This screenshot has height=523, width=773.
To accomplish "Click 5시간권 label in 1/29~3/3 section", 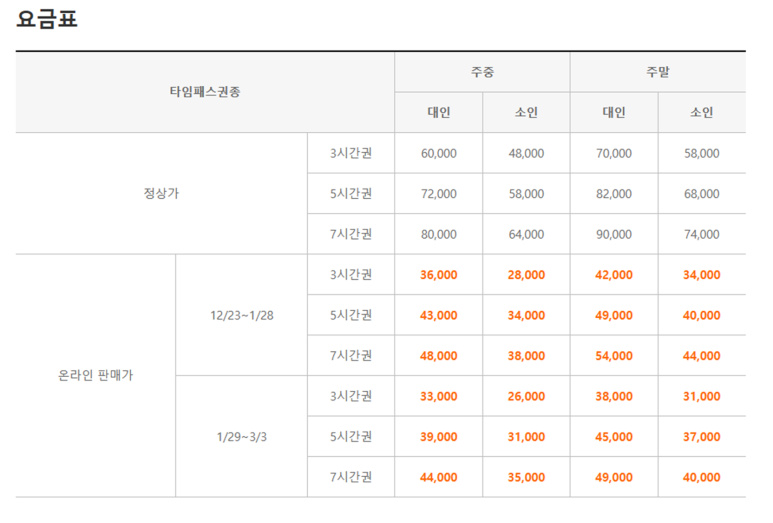I will 351,436.
